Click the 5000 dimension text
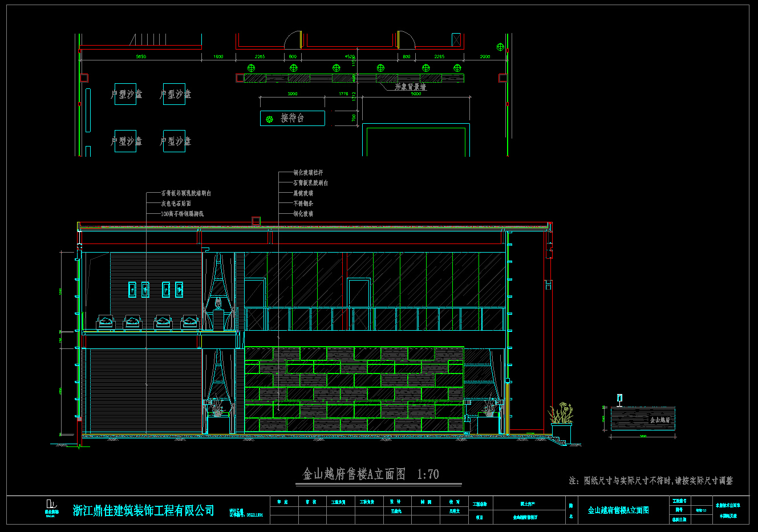The height and width of the screenshot is (532, 758). (416, 94)
